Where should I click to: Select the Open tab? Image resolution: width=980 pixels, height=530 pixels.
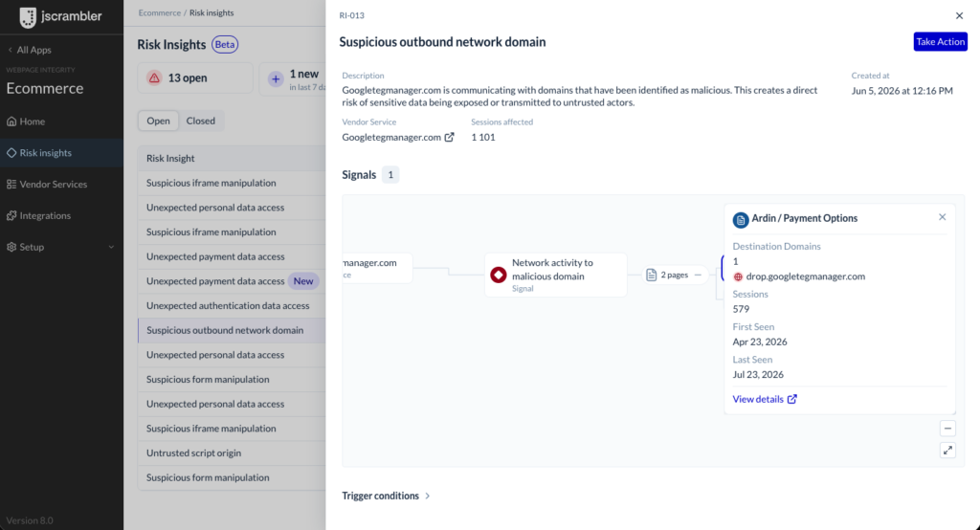158,121
